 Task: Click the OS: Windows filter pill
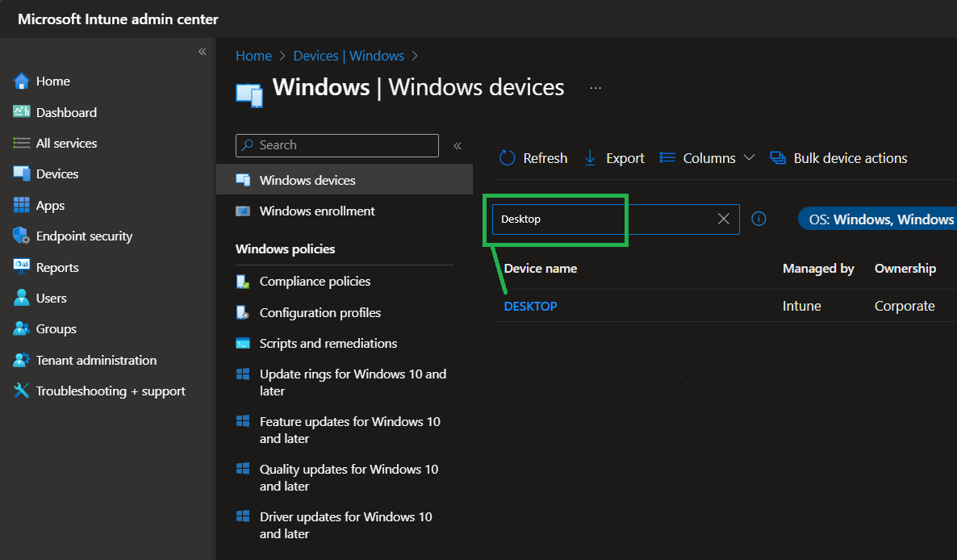pyautogui.click(x=880, y=219)
